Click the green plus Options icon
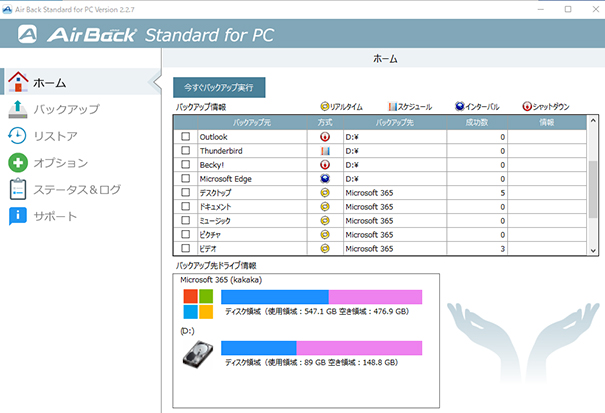Screen dimensions: 605x413 (x=18, y=162)
